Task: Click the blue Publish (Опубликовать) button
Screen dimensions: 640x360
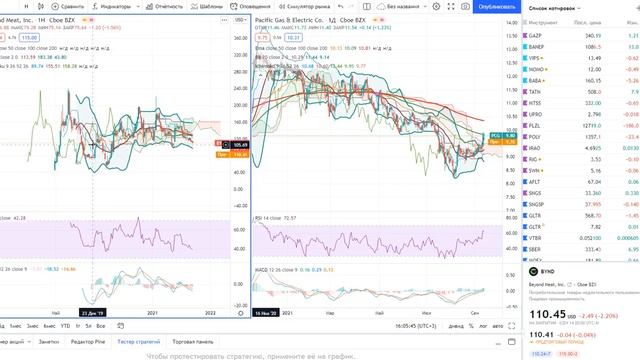Action: click(x=496, y=7)
